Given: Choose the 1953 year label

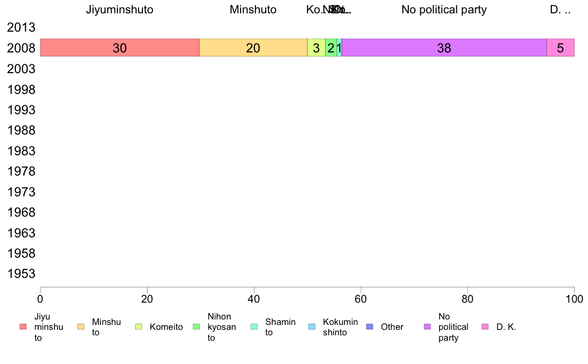Looking at the screenshot, I should [x=21, y=273].
